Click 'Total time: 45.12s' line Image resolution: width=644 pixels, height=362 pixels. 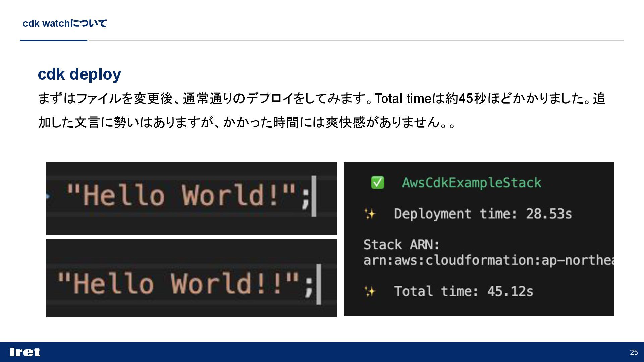464,291
